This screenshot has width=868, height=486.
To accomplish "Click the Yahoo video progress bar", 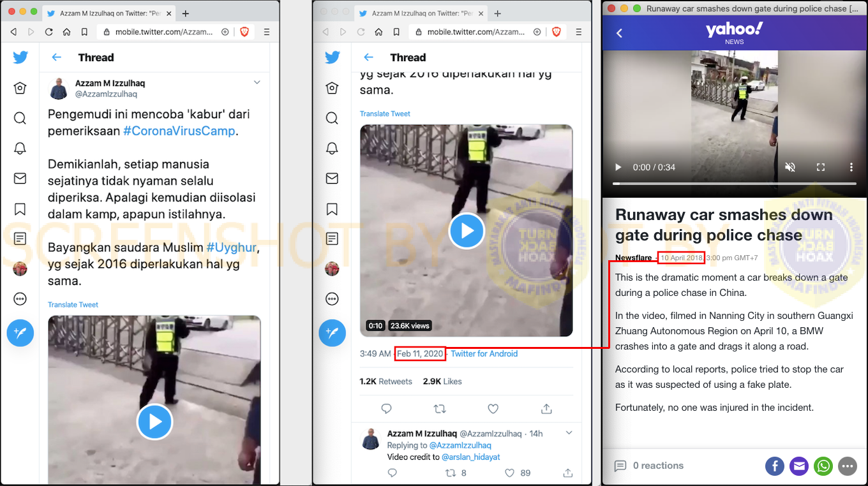I will (734, 184).
